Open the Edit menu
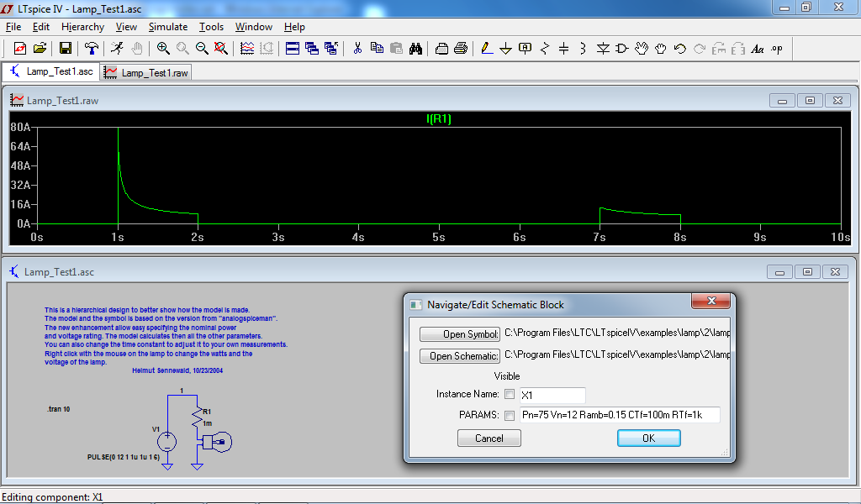 tap(40, 27)
